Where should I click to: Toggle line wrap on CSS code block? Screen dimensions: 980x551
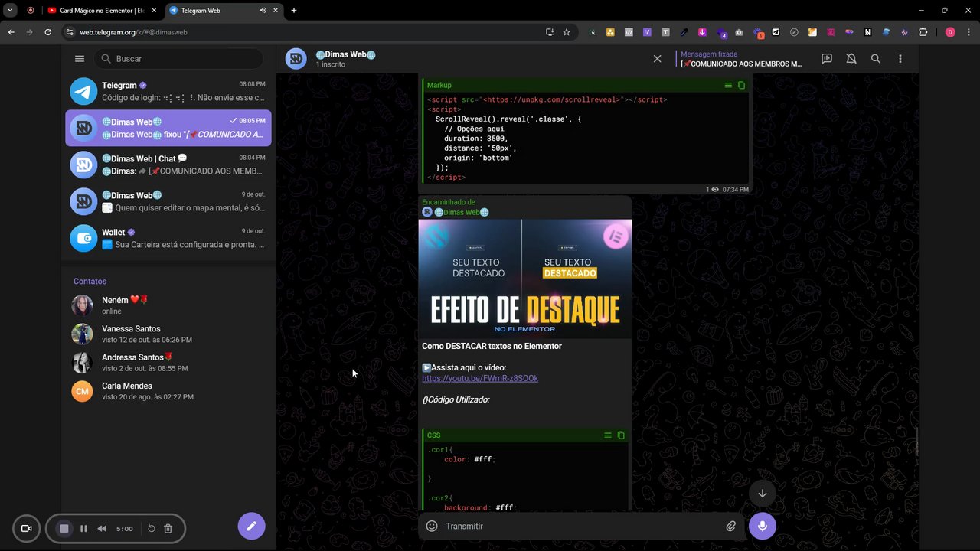608,435
